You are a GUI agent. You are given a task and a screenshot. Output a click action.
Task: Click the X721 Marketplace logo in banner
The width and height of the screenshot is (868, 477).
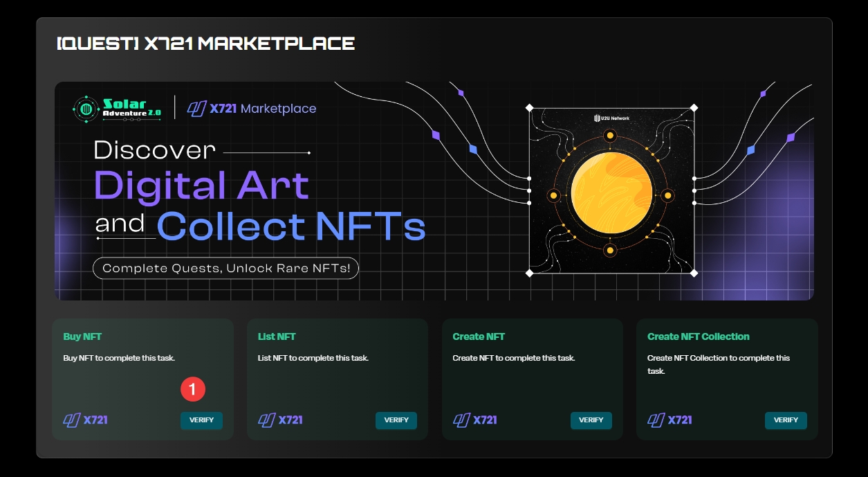pos(252,109)
